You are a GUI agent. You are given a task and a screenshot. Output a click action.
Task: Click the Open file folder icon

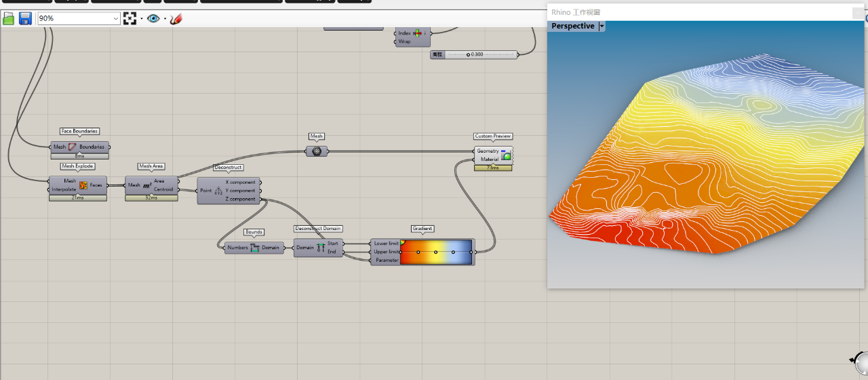tap(9, 18)
